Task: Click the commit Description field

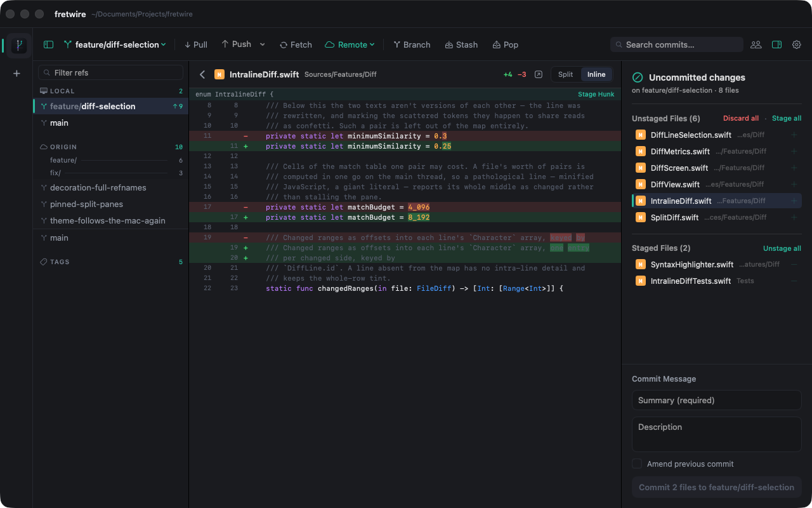Action: 716,434
